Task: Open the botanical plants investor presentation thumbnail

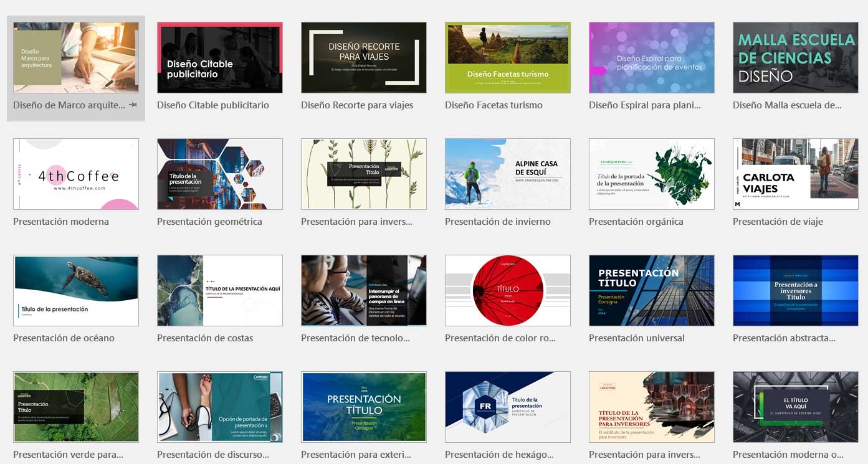Action: point(364,174)
